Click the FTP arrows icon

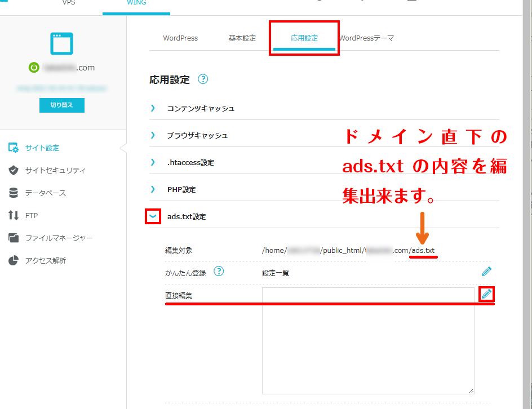coord(14,215)
